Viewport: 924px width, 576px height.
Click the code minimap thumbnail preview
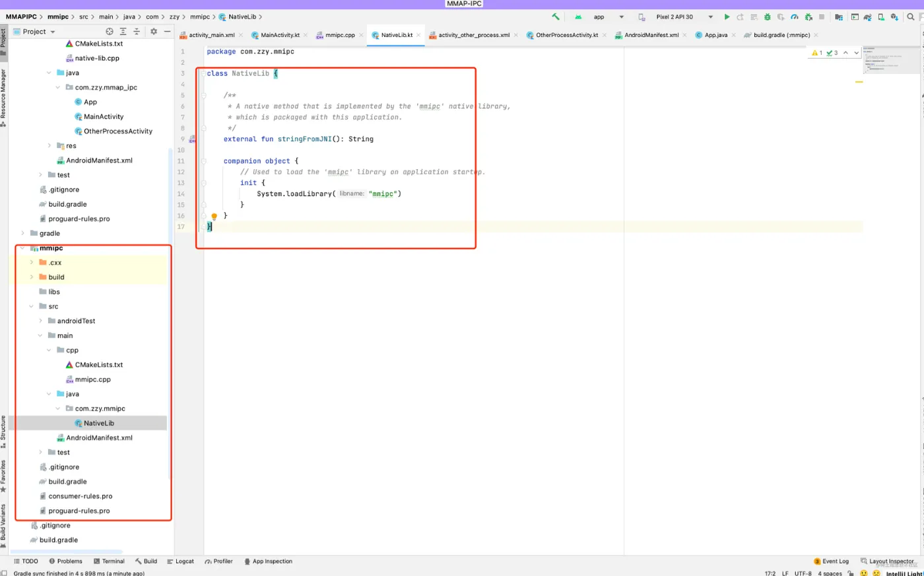click(x=891, y=61)
